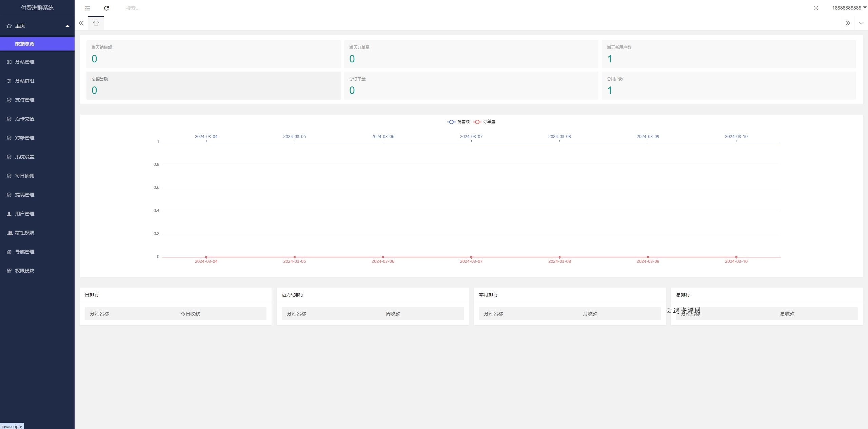The width and height of the screenshot is (868, 429).
Task: Open 群组权限 in the sidebar
Action: coord(24,233)
